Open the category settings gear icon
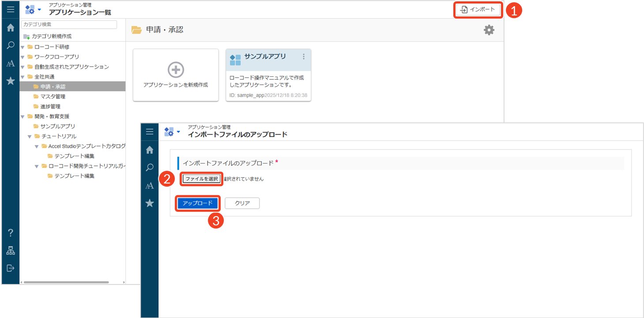The height and width of the screenshot is (318, 644). (x=489, y=30)
